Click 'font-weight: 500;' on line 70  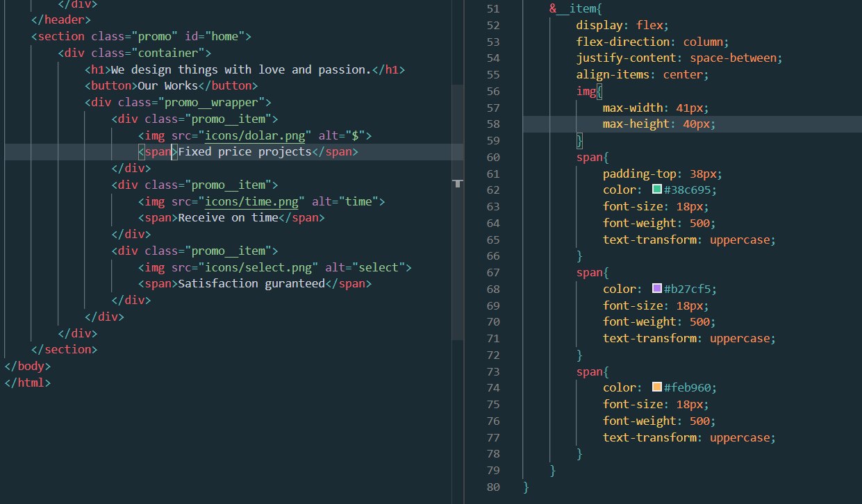[659, 321]
